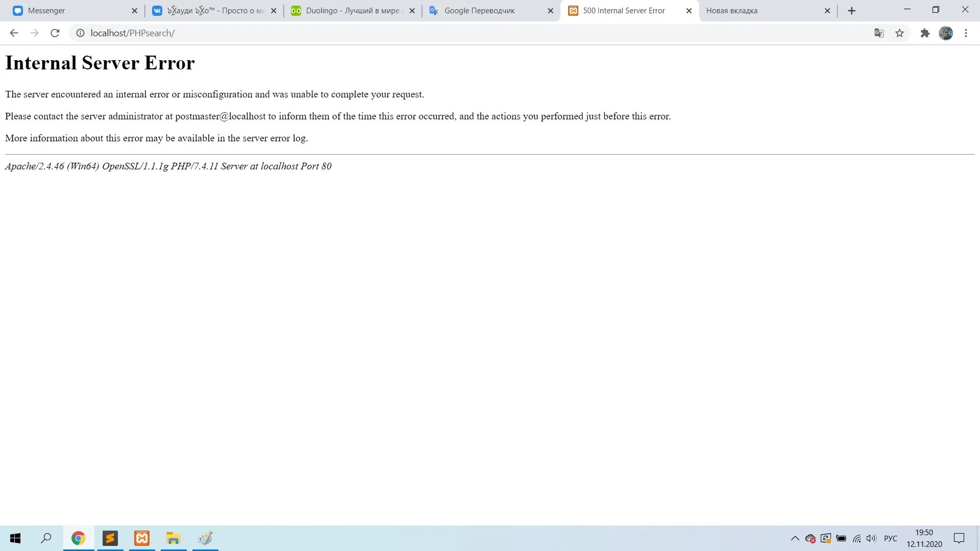Click the Chrome browser icon in taskbar
Screen dimensions: 980x551
pos(78,538)
